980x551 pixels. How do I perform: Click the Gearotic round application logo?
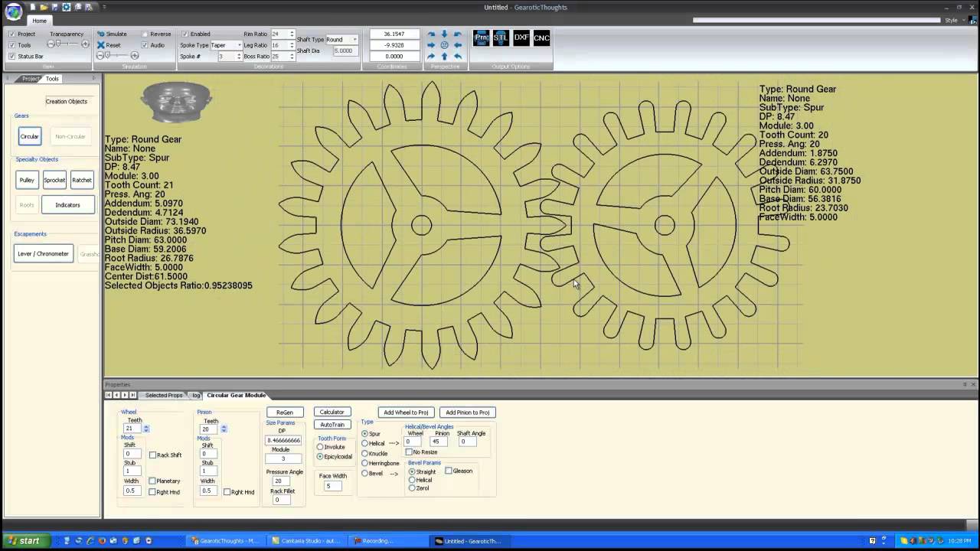click(x=13, y=11)
